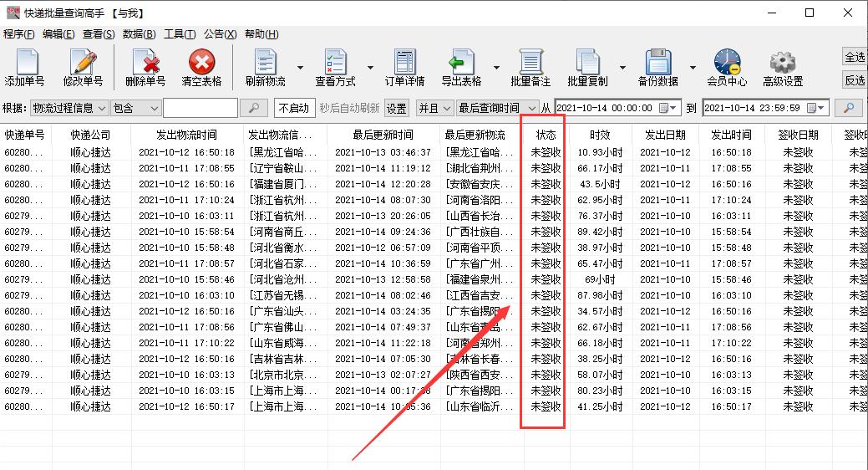This screenshot has height=470, width=868.
Task: Sort by the 发出日期 column header
Action: pos(665,135)
